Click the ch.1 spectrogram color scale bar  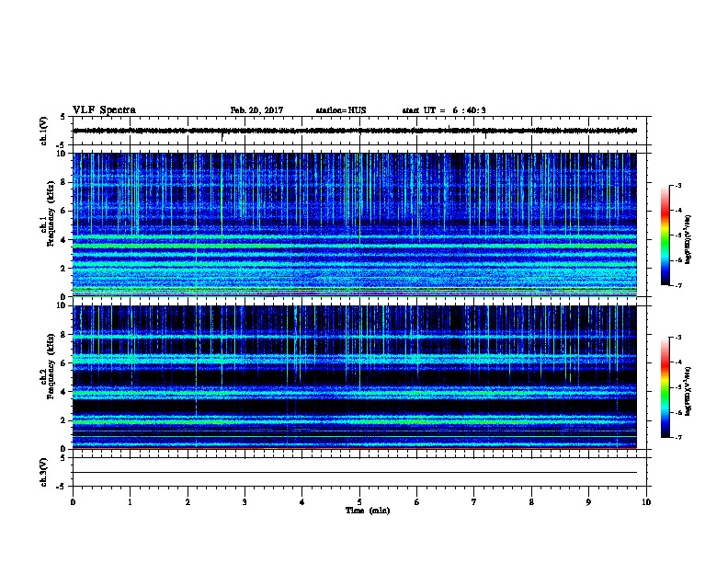[x=665, y=236]
